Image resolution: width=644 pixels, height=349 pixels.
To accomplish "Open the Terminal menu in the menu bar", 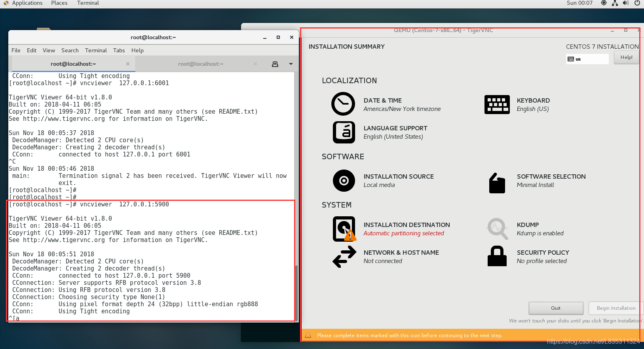I will [96, 50].
